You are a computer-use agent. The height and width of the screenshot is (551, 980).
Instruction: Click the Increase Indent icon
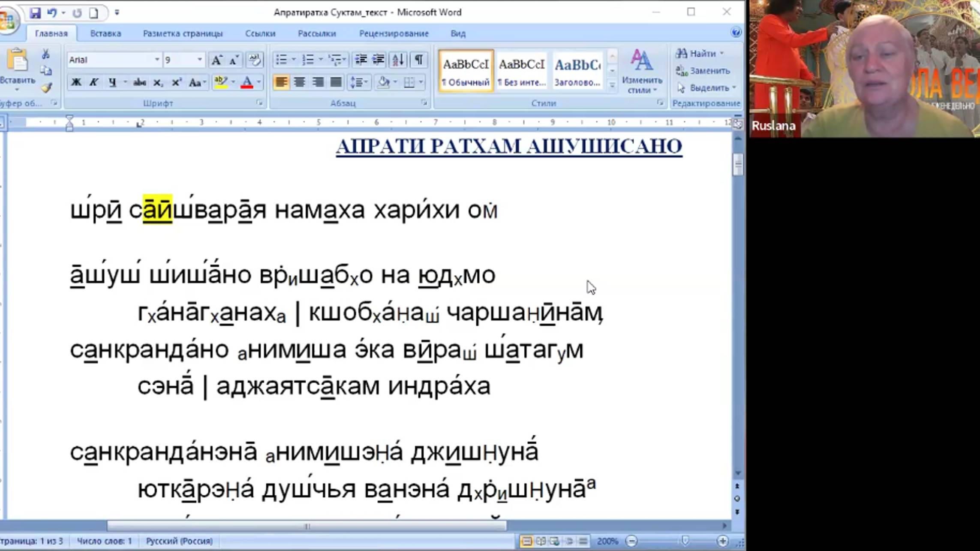378,60
